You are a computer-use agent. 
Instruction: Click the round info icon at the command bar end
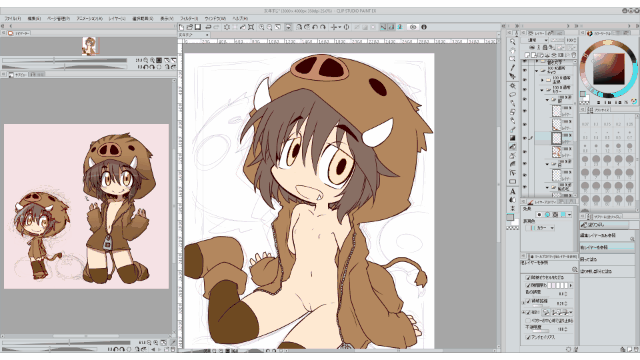click(424, 27)
